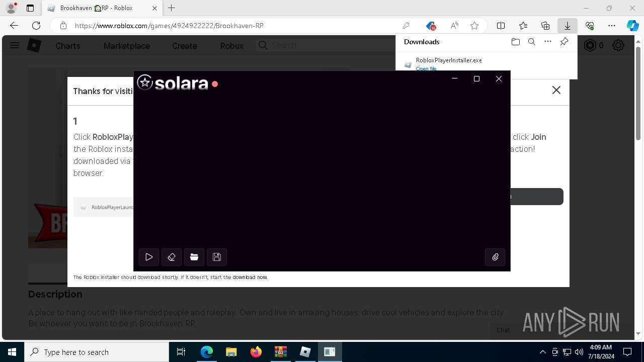Save script with Solara floppy disk icon

tap(217, 257)
